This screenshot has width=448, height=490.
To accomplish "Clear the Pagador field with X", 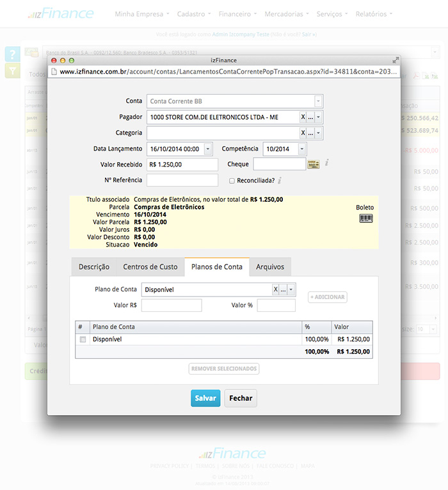I will tap(303, 117).
